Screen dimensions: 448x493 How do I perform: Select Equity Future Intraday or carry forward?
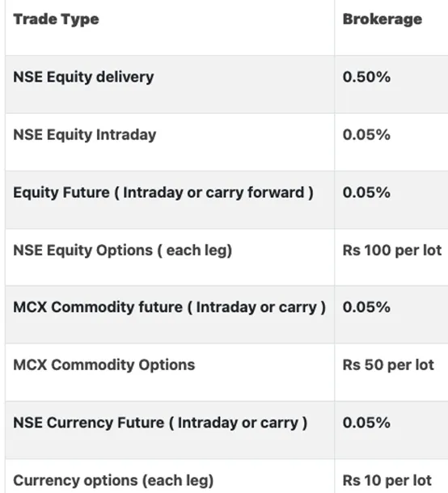pyautogui.click(x=163, y=192)
